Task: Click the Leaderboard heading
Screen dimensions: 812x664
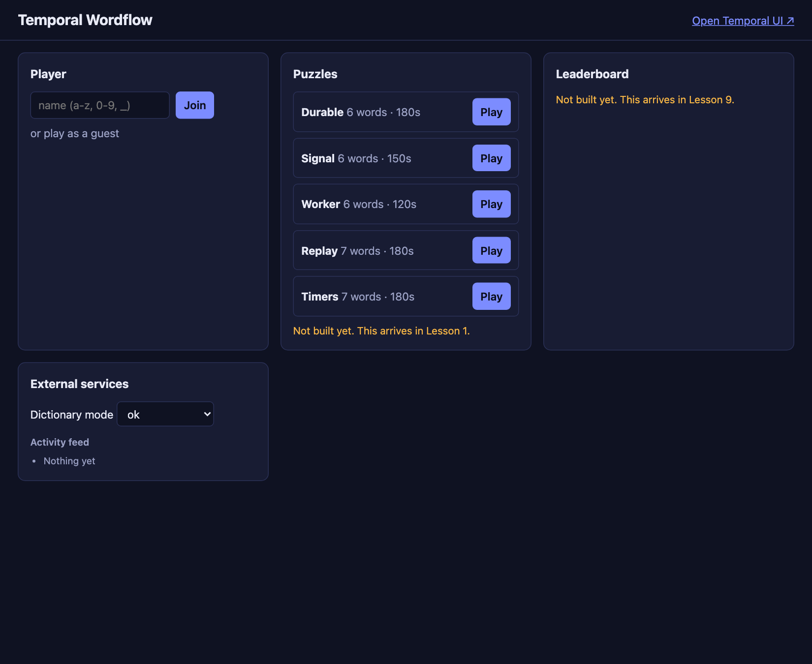Action: click(592, 74)
